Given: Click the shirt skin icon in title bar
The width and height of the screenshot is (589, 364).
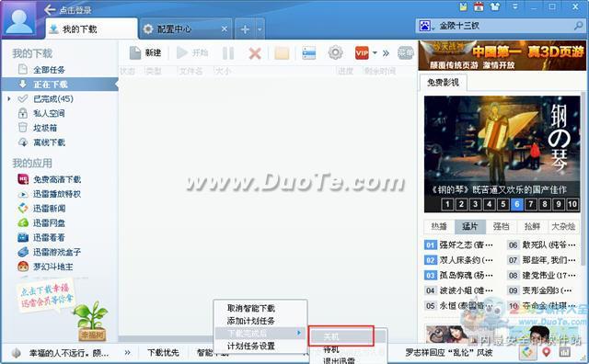Looking at the screenshot, I should pos(495,6).
